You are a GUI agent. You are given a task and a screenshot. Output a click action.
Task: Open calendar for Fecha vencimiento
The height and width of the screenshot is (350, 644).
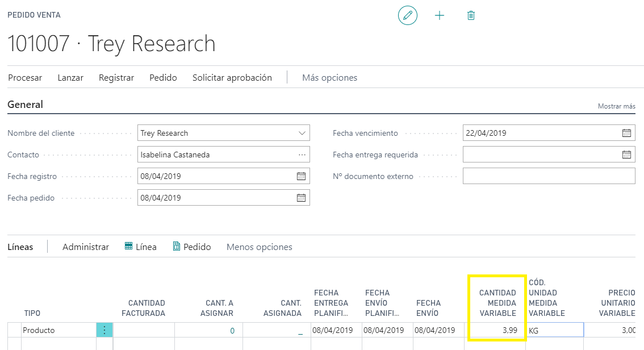(626, 133)
